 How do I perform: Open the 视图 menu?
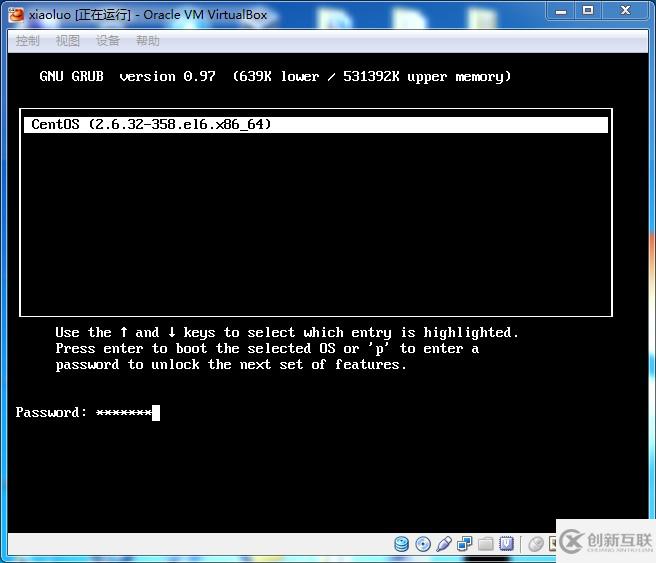pos(68,41)
